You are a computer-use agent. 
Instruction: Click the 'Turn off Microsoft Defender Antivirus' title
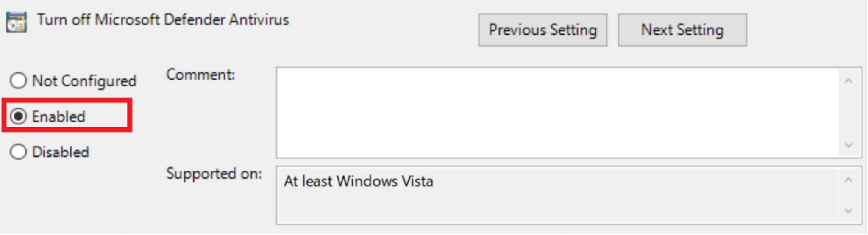pyautogui.click(x=163, y=20)
